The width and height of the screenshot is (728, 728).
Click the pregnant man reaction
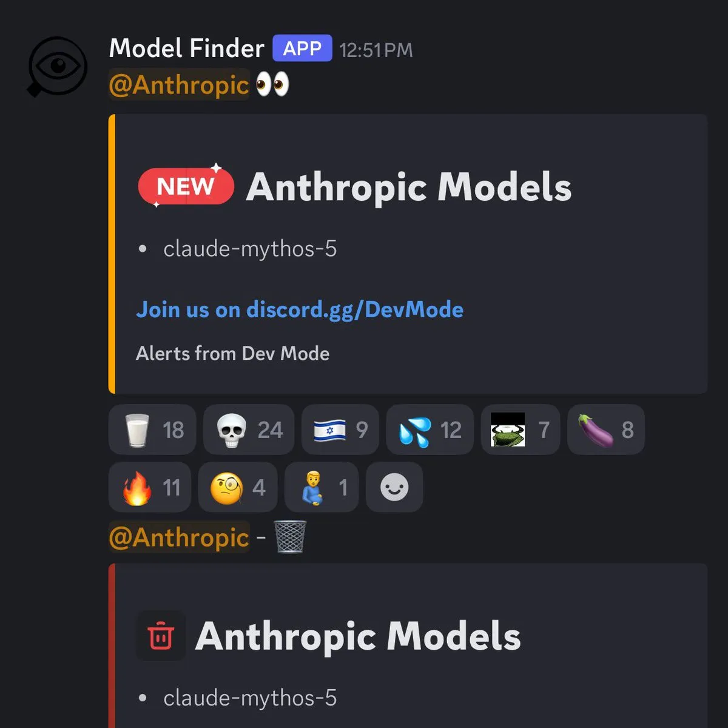coord(322,487)
